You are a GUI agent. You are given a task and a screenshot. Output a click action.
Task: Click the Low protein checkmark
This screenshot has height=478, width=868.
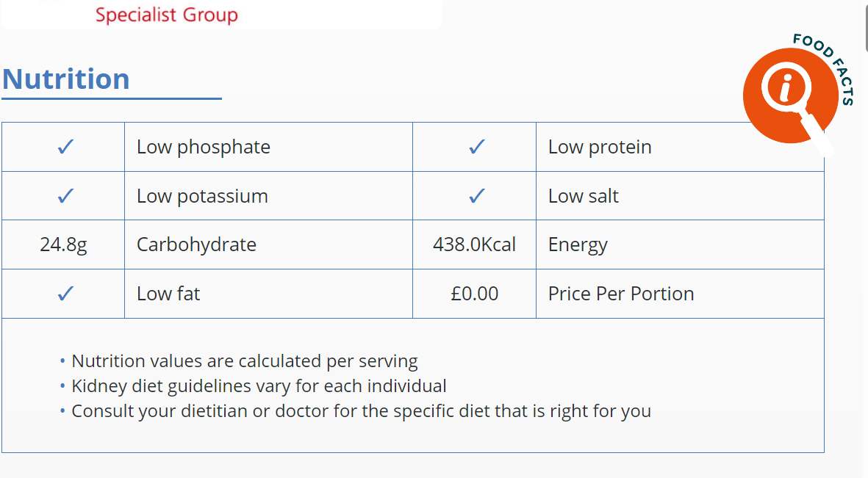click(x=477, y=147)
